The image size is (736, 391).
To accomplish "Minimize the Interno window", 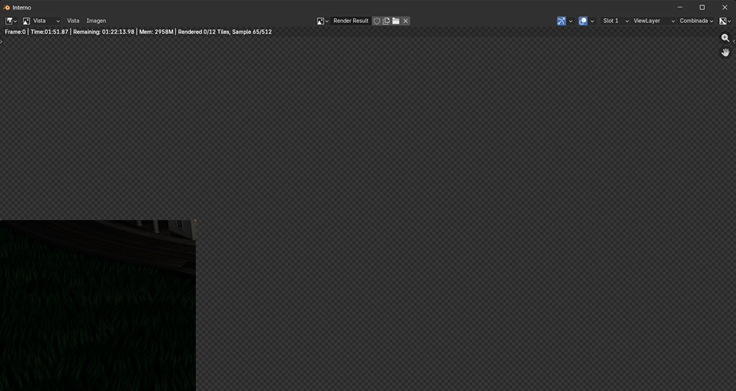I will point(680,8).
